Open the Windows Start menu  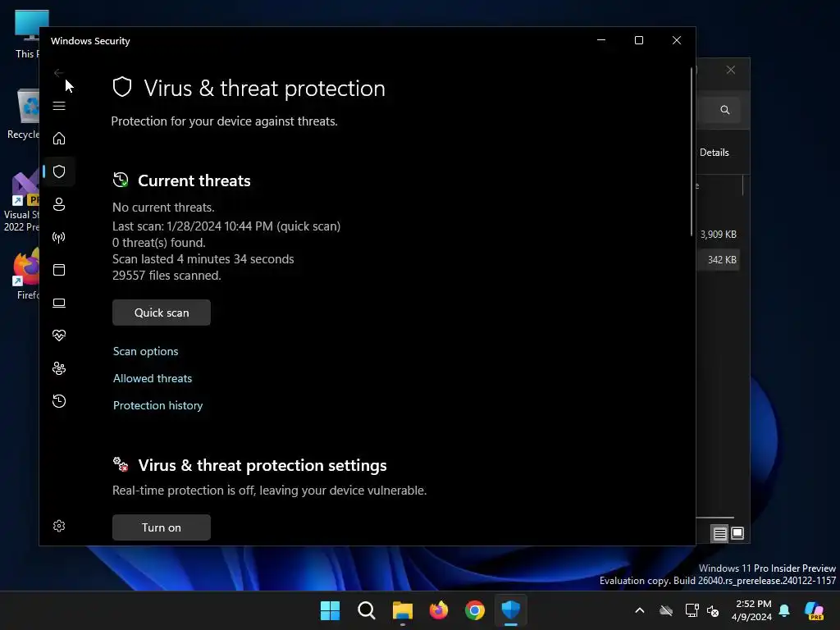coord(330,610)
